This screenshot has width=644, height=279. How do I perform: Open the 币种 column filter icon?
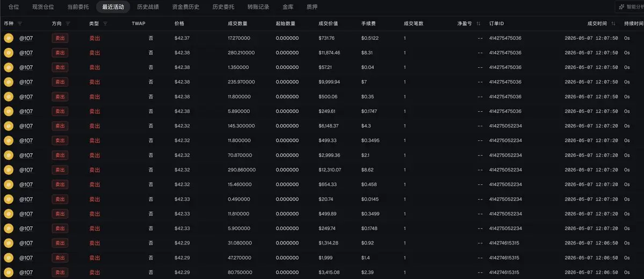20,24
